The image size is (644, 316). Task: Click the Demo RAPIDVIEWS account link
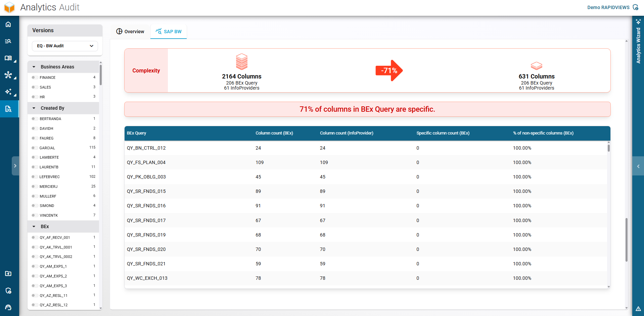pyautogui.click(x=608, y=7)
